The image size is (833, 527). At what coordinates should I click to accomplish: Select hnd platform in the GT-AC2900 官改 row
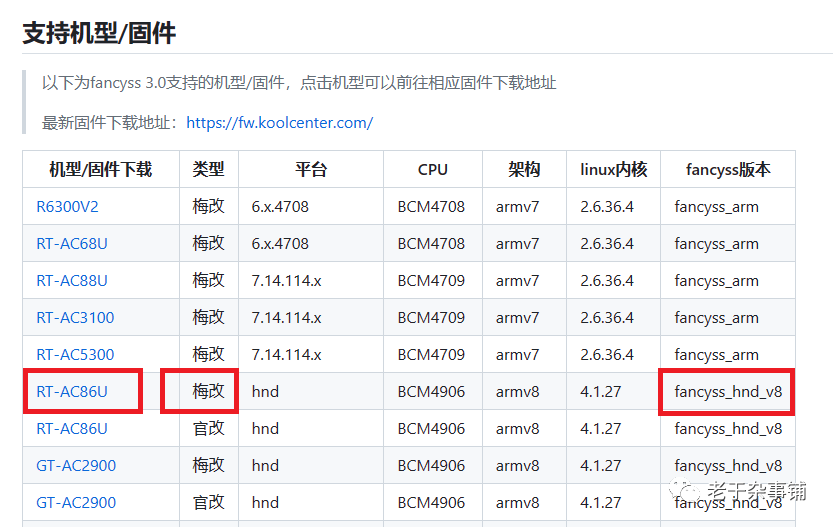pyautogui.click(x=265, y=503)
